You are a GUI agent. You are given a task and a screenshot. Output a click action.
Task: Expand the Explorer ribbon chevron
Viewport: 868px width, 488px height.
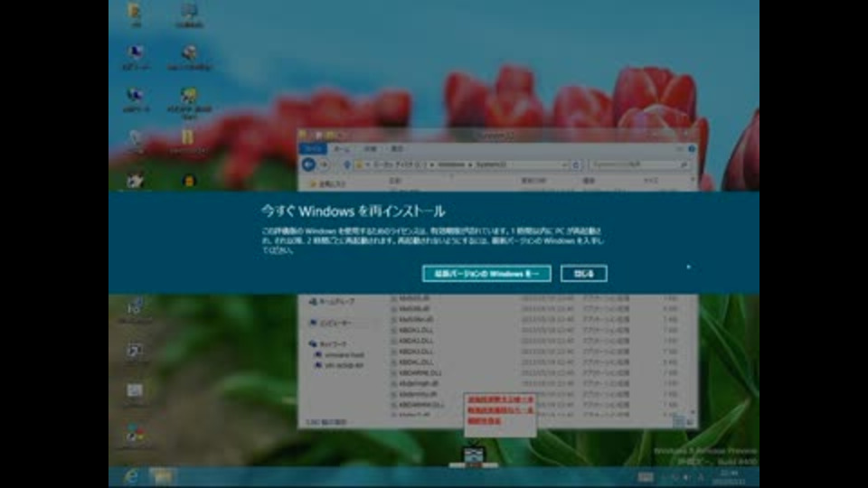pos(680,149)
